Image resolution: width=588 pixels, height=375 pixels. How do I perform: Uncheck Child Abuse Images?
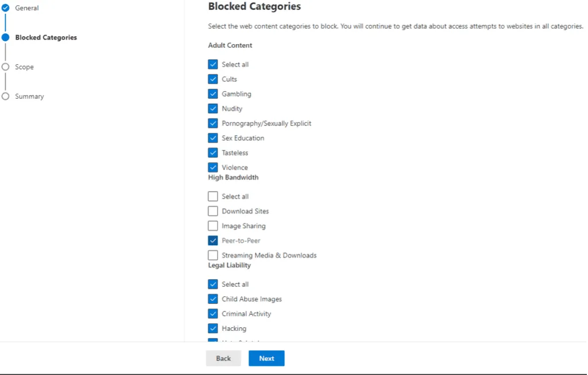pos(213,299)
